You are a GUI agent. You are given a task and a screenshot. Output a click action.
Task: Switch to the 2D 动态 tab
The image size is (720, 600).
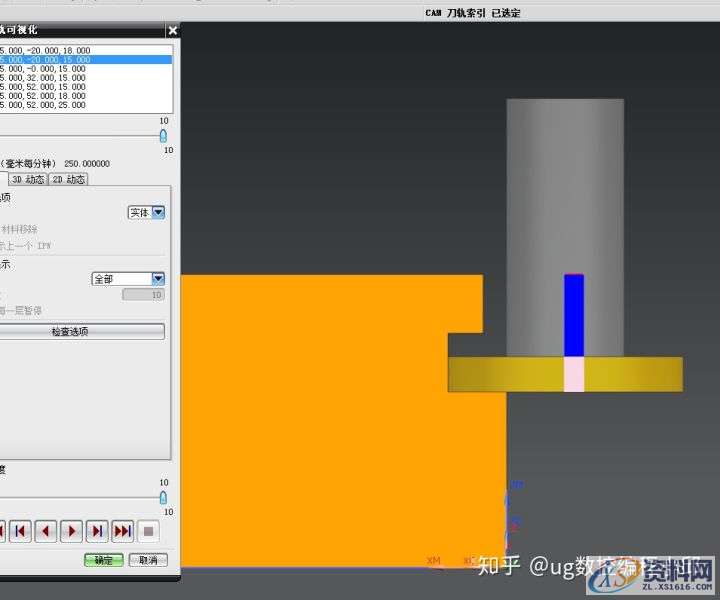tap(68, 180)
